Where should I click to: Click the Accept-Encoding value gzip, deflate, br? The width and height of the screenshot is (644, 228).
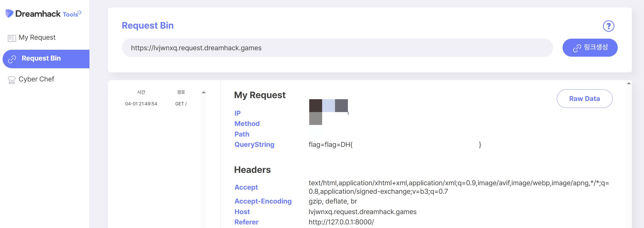(333, 201)
